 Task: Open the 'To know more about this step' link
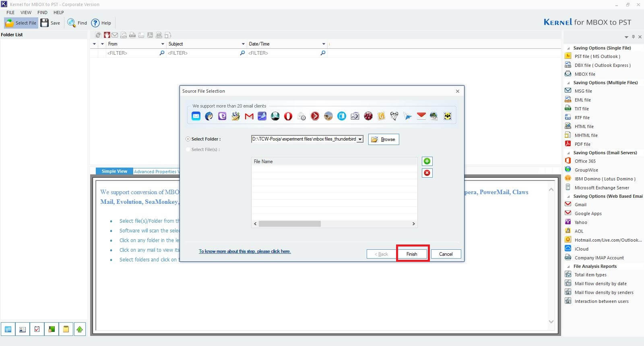click(245, 251)
